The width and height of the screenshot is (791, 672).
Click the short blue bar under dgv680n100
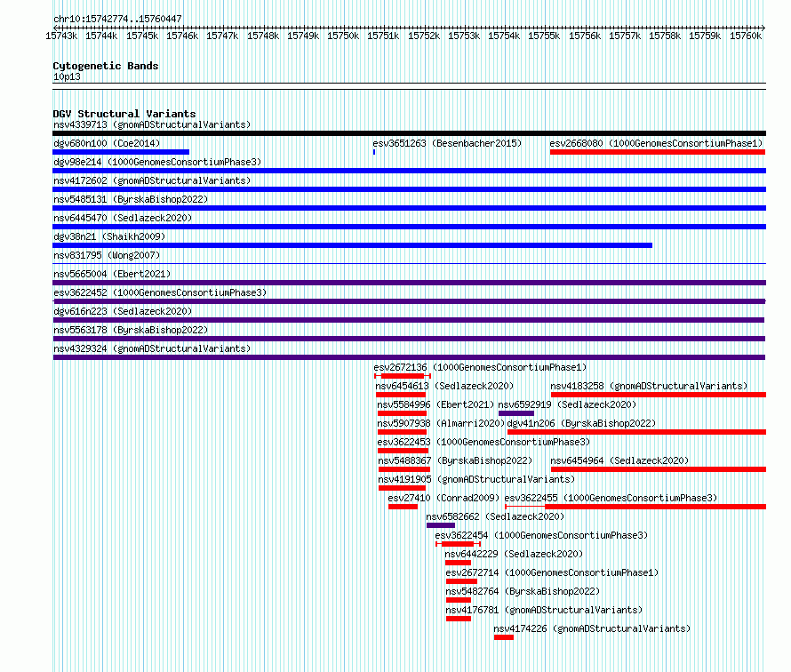(121, 152)
